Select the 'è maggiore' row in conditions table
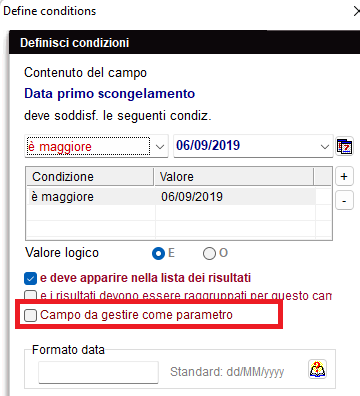 [171, 197]
